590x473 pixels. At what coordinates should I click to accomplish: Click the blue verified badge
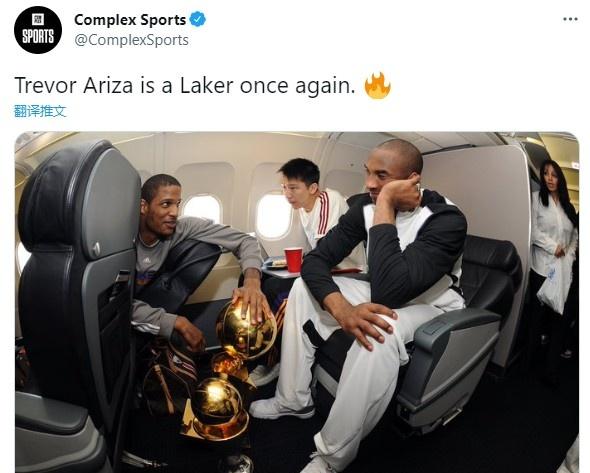(197, 20)
